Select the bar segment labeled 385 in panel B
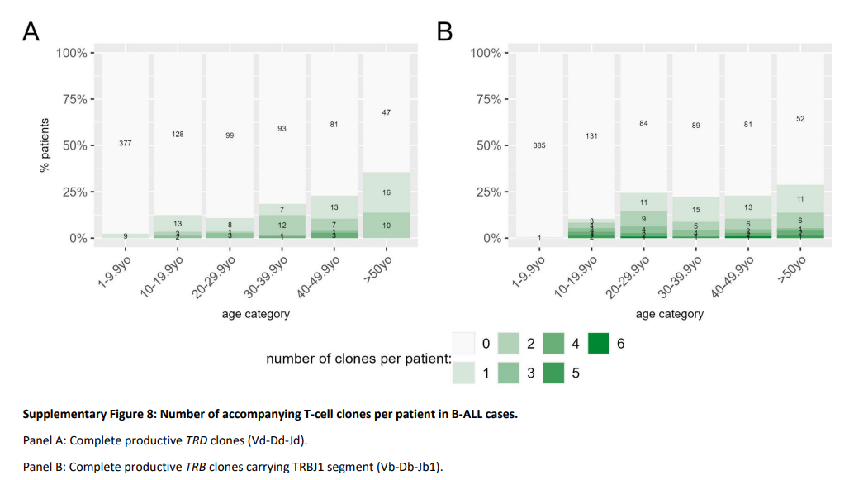This screenshot has height=480, width=868. (x=539, y=145)
